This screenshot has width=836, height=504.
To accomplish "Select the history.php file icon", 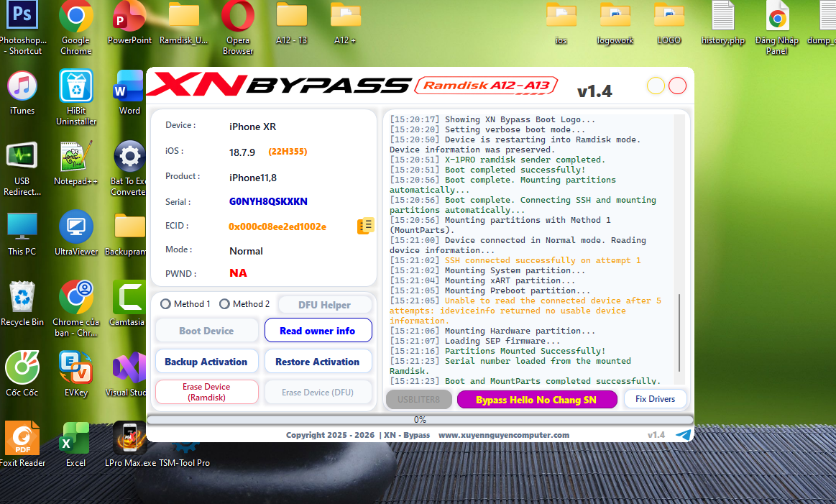I will [723, 22].
